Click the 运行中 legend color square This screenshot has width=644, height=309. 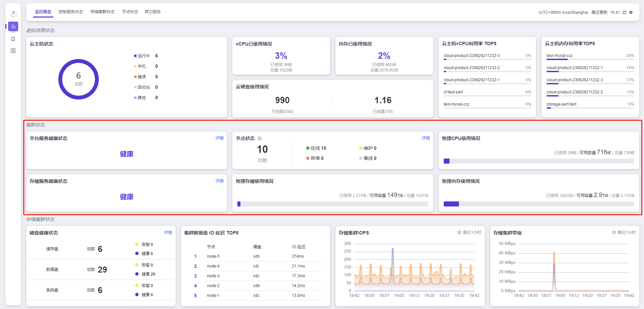click(135, 56)
